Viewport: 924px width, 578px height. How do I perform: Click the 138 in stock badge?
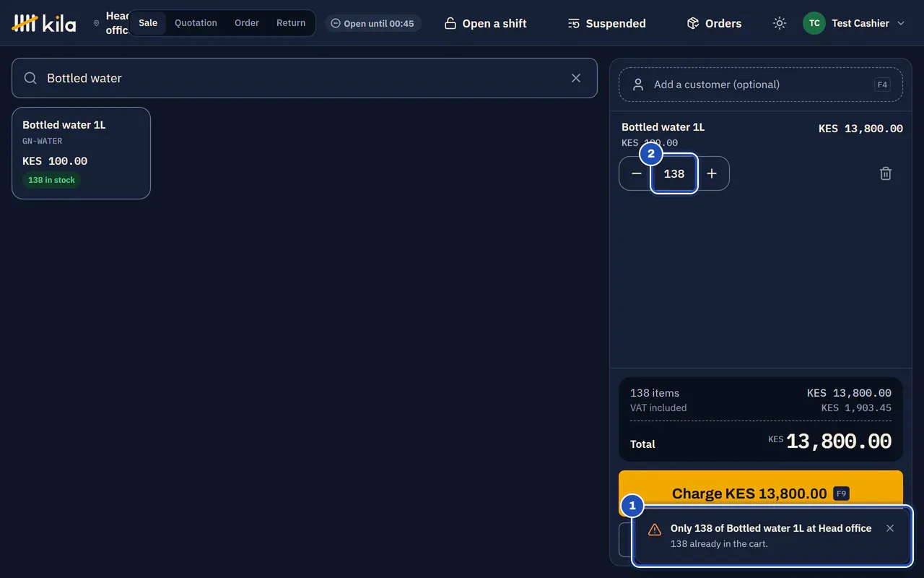[x=51, y=180]
